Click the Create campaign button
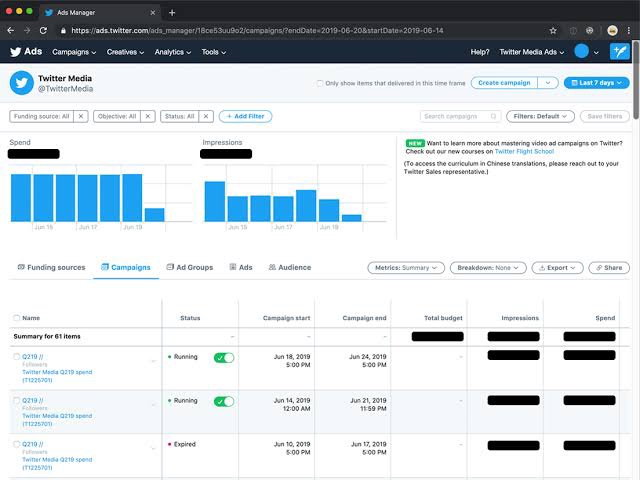Screen dimensions: 640x480 pos(504,83)
